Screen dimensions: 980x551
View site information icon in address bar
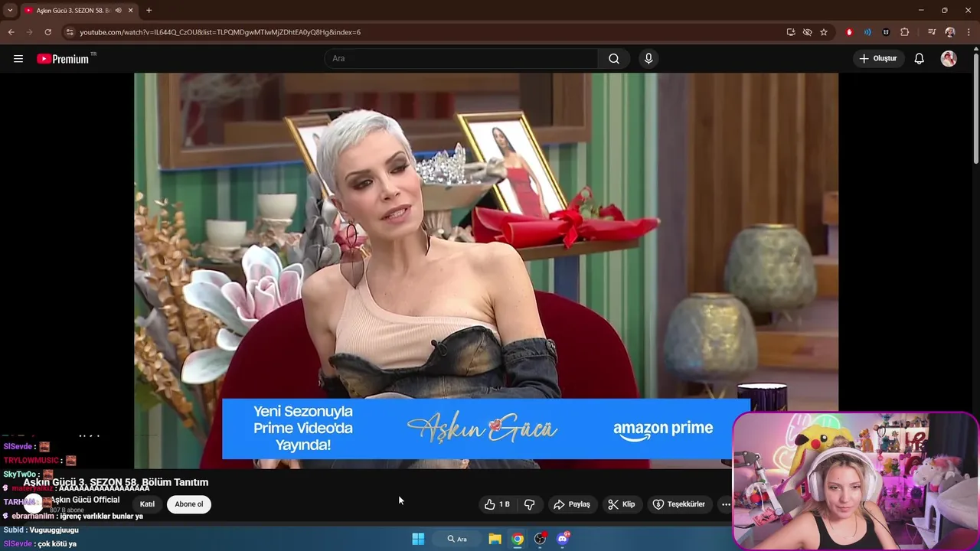pos(70,32)
